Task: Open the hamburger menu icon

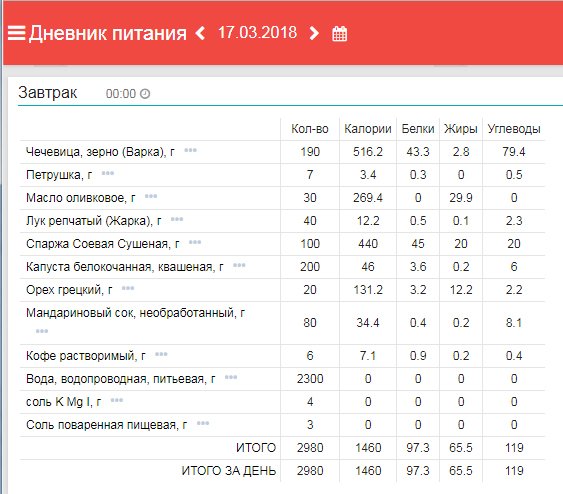Action: coord(17,33)
